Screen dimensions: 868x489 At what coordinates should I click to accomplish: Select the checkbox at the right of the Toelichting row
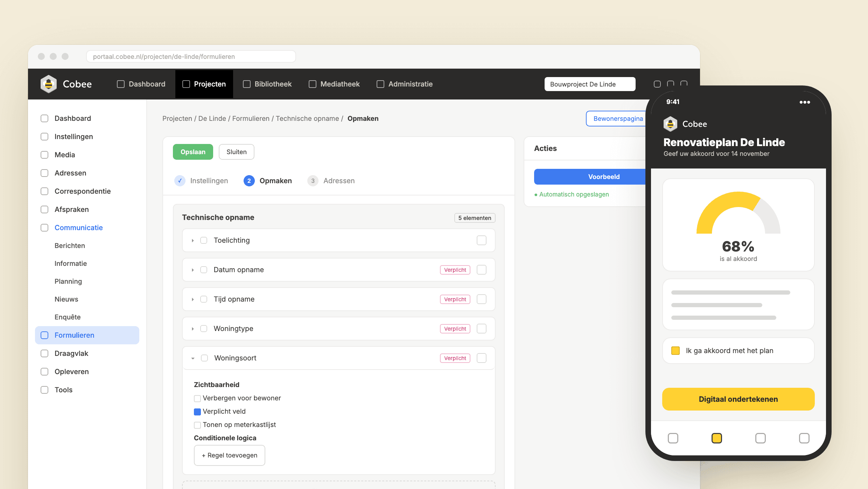(482, 240)
